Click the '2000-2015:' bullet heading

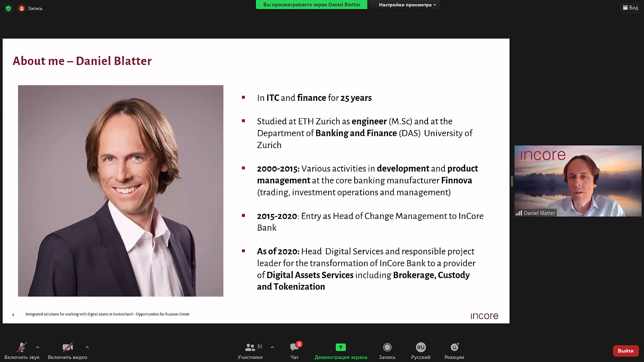pos(278,169)
